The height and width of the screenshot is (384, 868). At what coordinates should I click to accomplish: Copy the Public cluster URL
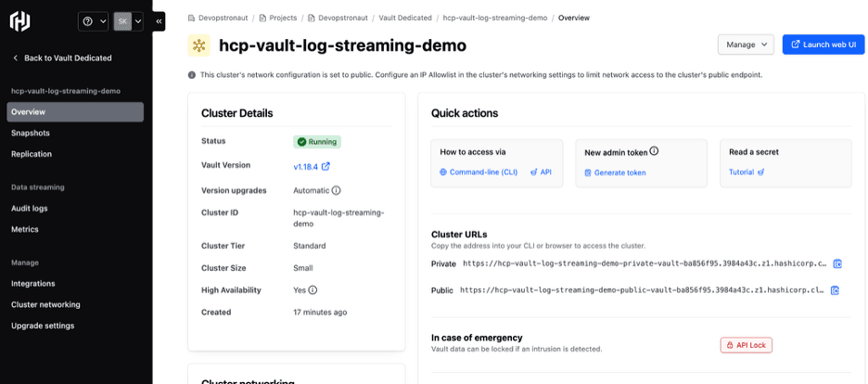(835, 290)
